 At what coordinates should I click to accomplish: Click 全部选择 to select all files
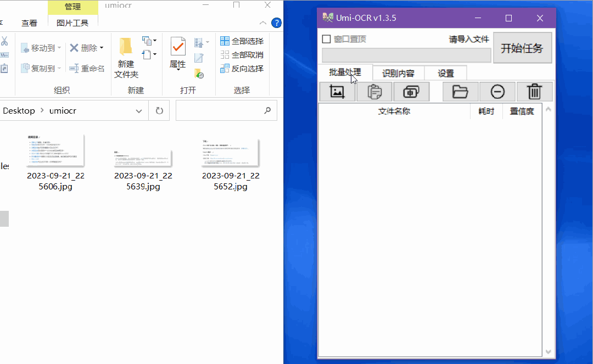[242, 41]
